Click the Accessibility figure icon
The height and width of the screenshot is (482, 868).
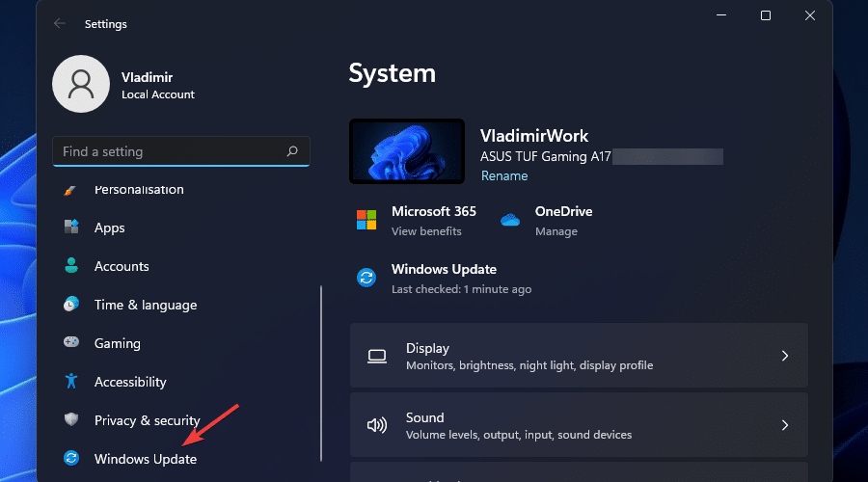tap(71, 381)
